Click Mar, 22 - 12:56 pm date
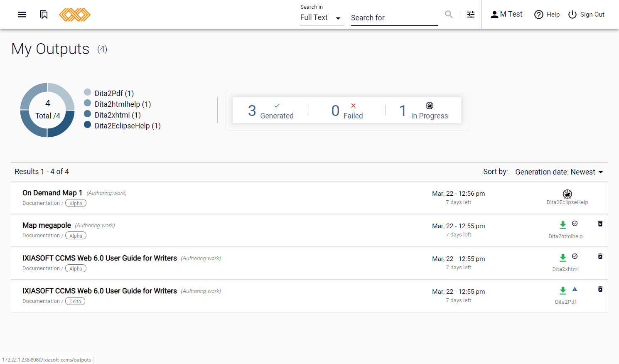 tap(459, 194)
